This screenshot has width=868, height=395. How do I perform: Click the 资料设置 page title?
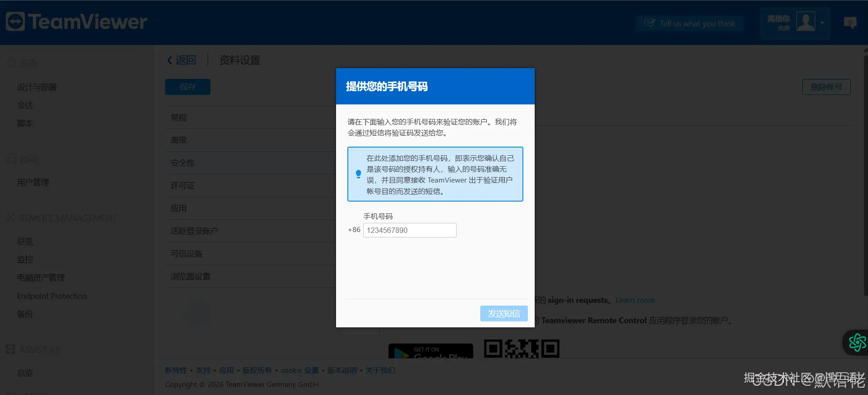pos(240,60)
